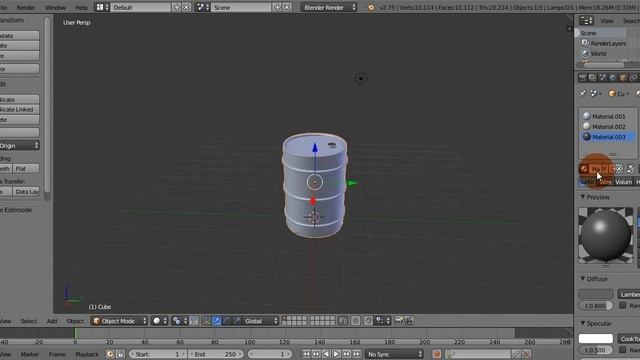Screen dimensions: 640x360
Task: Delete the Default screen layout
Action: pyautogui.click(x=186, y=7)
